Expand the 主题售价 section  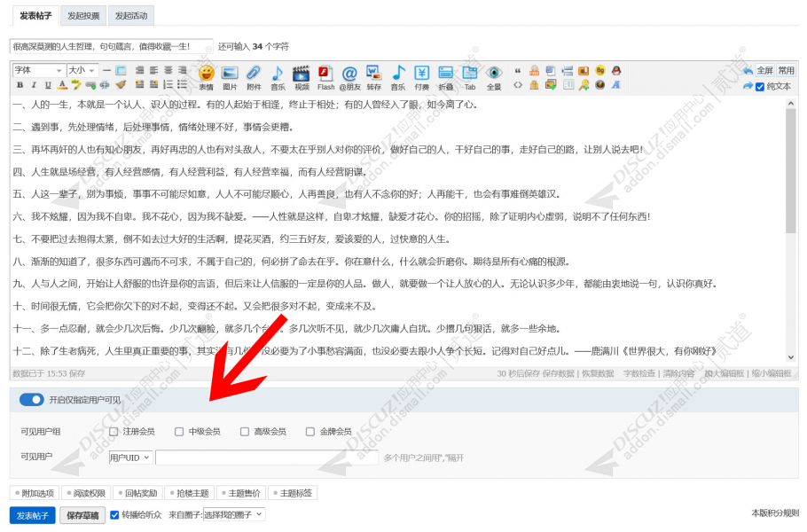click(x=241, y=493)
